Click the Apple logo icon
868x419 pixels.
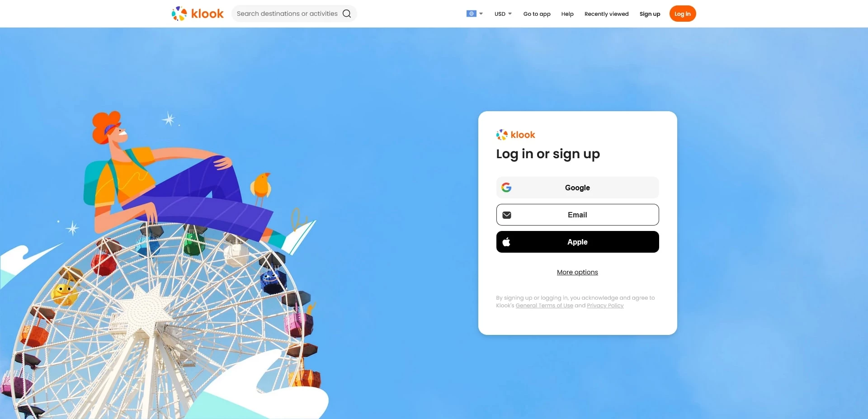pos(506,242)
